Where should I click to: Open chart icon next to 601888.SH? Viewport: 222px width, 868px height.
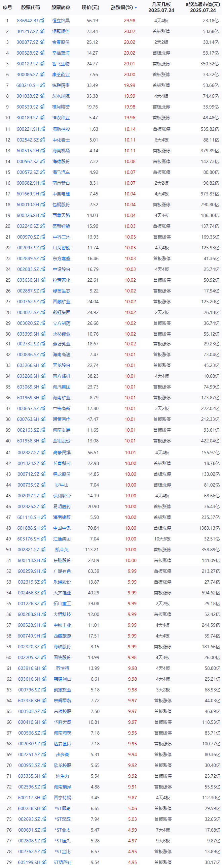tap(43, 528)
